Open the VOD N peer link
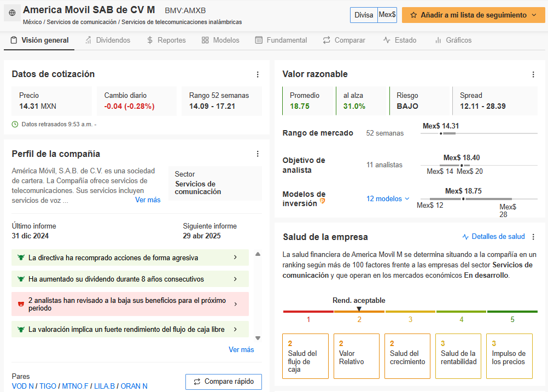This screenshot has width=548, height=392. [x=23, y=386]
